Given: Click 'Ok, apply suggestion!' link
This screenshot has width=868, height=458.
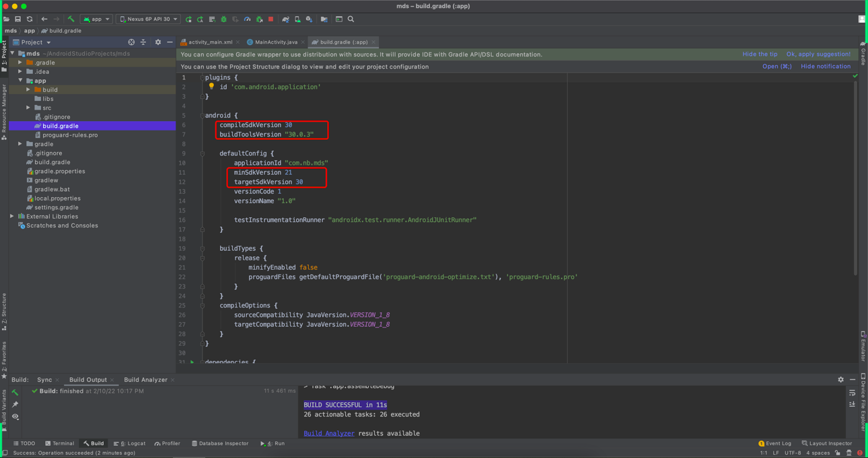Looking at the screenshot, I should (x=818, y=54).
